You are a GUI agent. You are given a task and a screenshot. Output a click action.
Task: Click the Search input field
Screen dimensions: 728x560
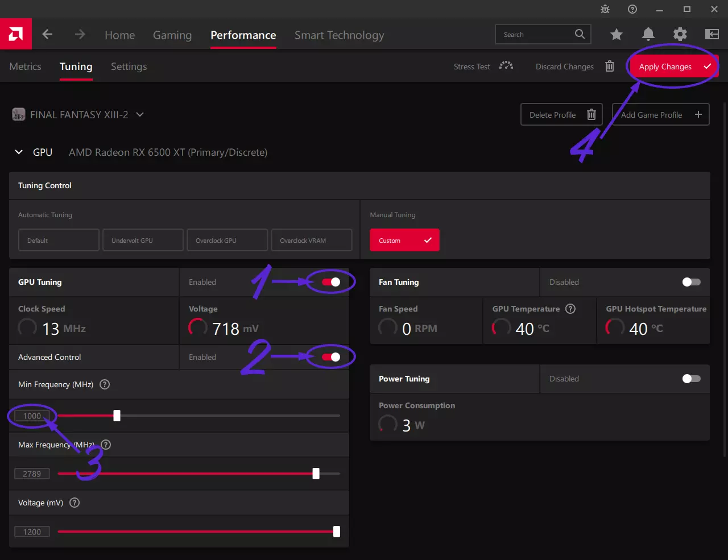pos(543,34)
